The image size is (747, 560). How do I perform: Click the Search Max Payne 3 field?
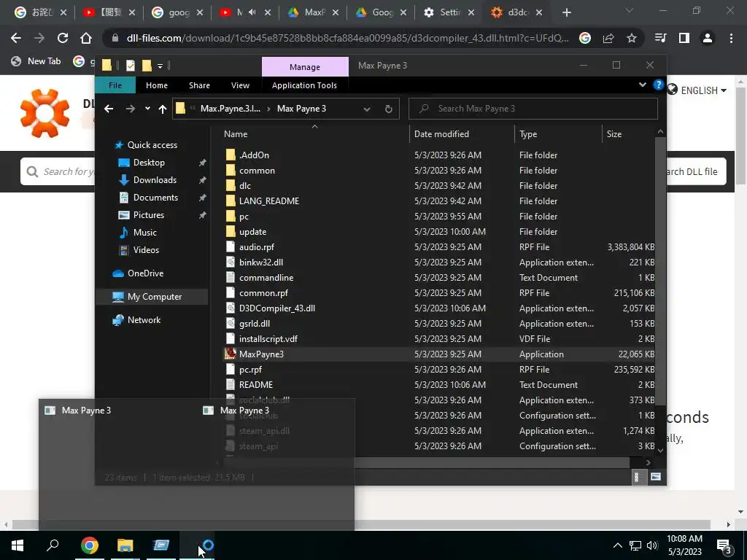point(533,109)
